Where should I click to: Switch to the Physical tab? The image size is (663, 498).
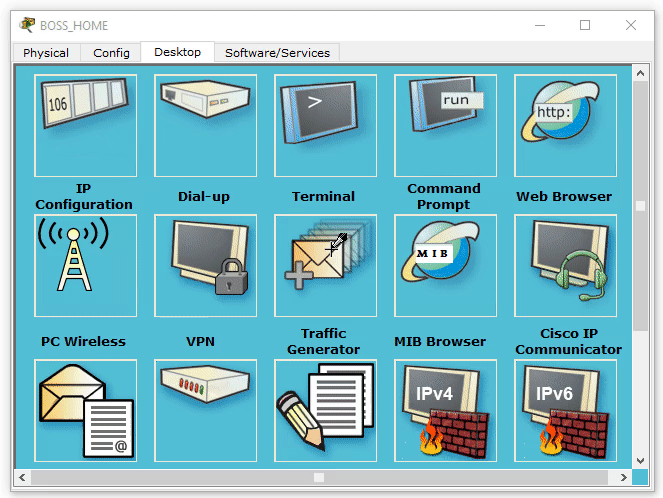(46, 53)
